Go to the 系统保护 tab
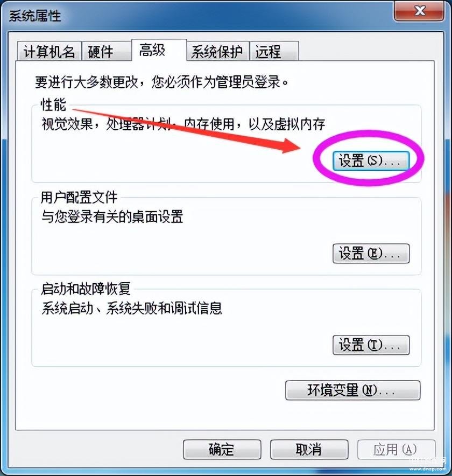The image size is (452, 476). point(218,51)
